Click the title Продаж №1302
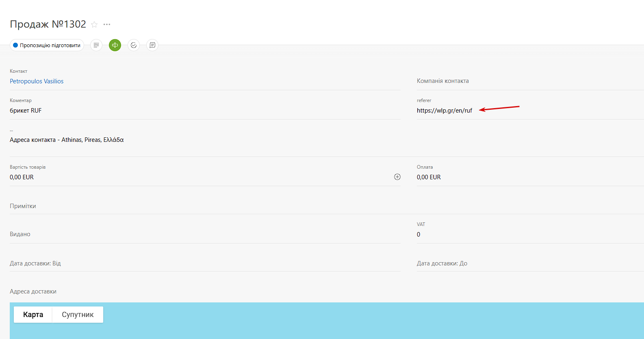Screen dimensions: 644x339 click(48, 24)
